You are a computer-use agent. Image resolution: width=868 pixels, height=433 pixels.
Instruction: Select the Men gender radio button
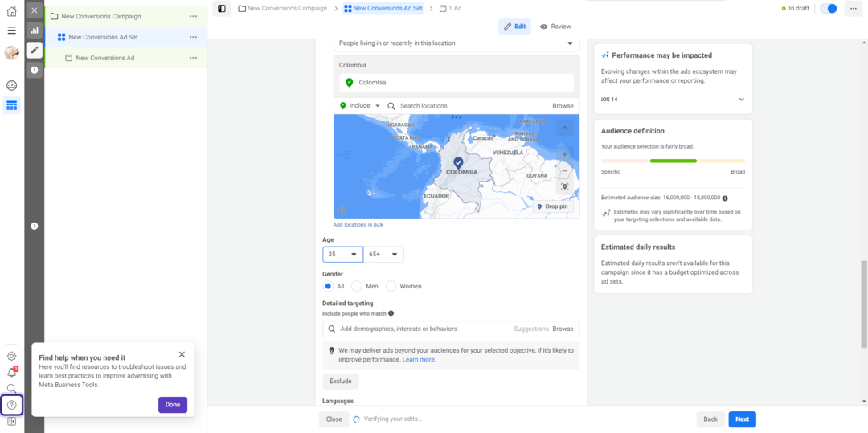[357, 286]
